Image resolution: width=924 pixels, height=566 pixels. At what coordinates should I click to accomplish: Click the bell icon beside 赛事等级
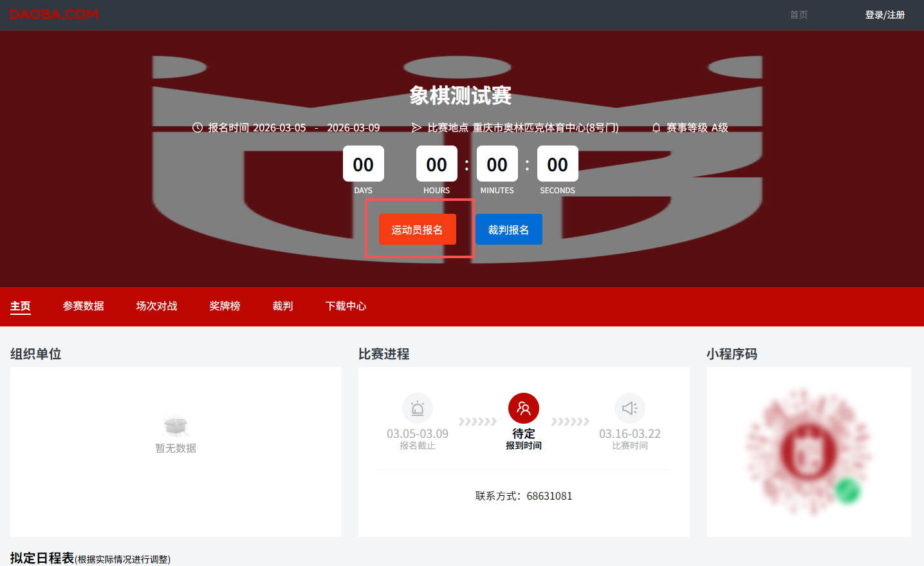(x=656, y=127)
